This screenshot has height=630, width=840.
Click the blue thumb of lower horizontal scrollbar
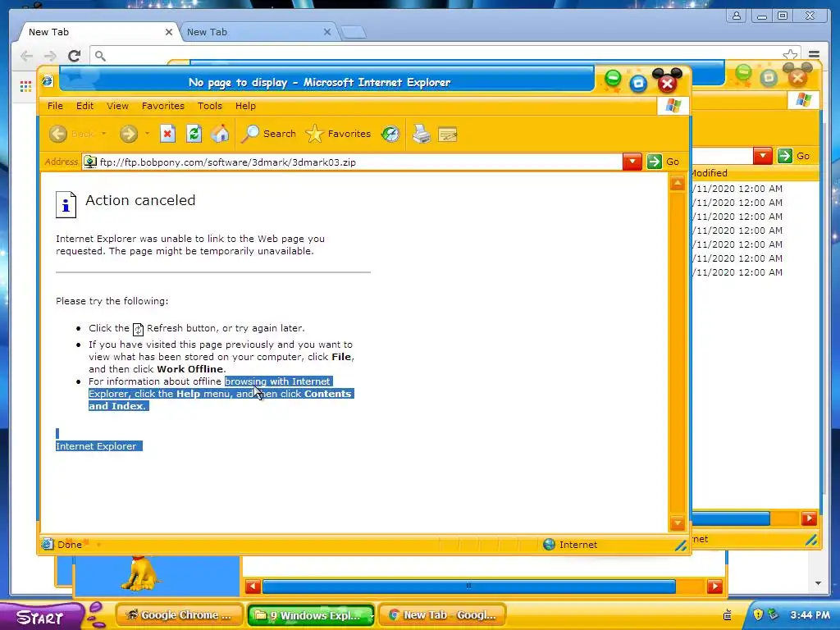tap(468, 587)
